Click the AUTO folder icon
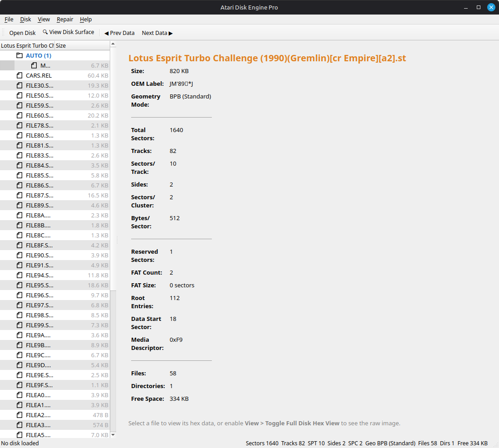 point(20,55)
